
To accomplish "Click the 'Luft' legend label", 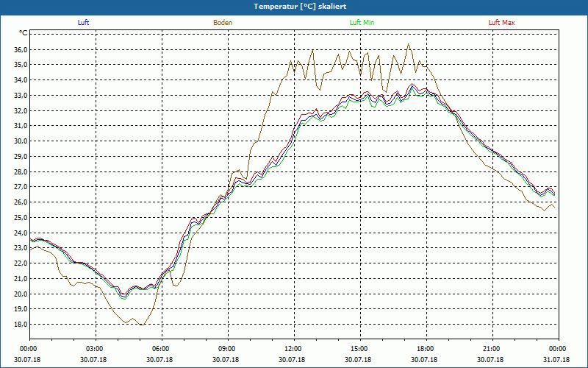I will (x=83, y=23).
